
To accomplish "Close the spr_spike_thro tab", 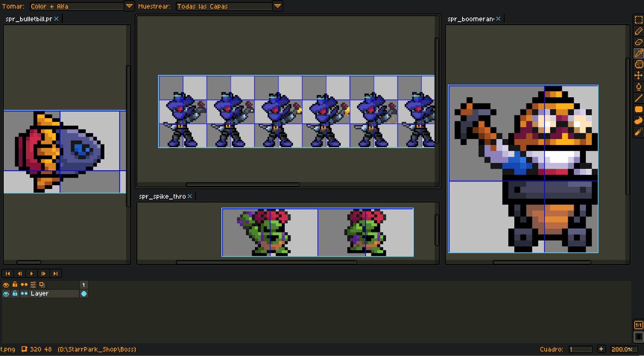I will coord(190,197).
